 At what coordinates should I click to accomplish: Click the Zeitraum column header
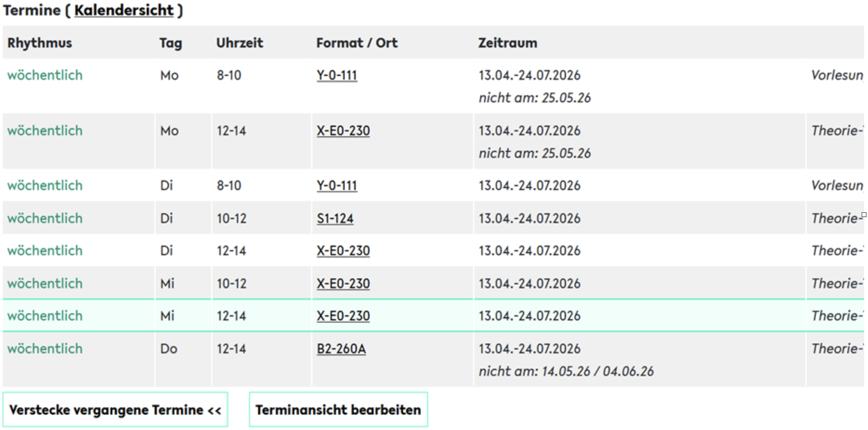(508, 43)
